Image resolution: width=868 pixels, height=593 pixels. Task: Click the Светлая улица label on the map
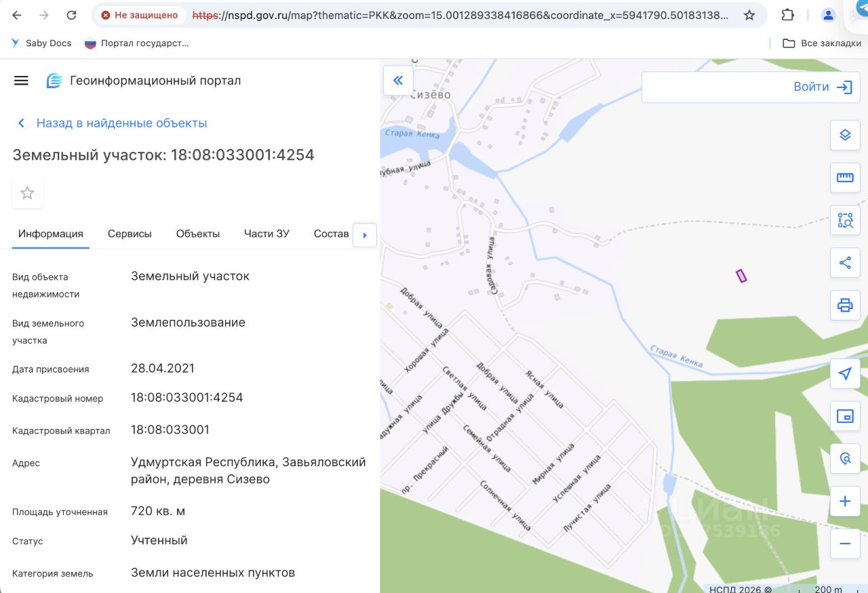click(x=464, y=388)
